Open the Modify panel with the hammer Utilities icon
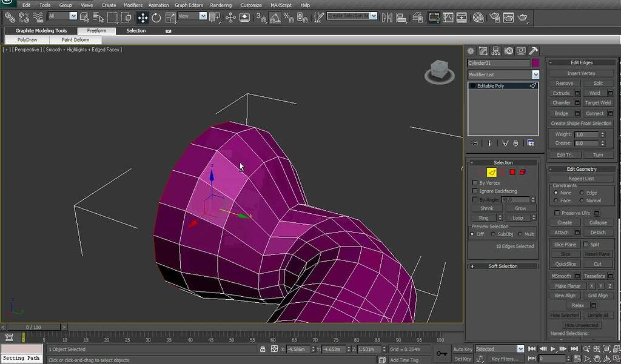 click(x=534, y=51)
